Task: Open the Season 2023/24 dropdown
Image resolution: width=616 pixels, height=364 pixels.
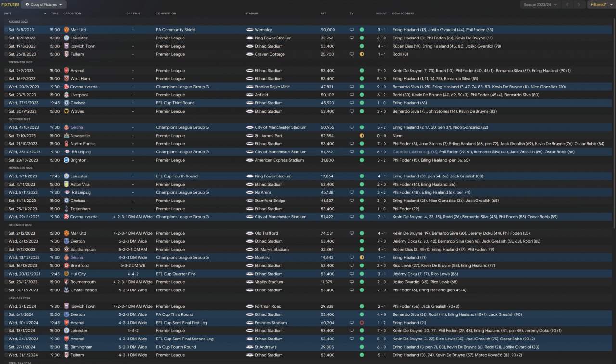Action: 540,5
